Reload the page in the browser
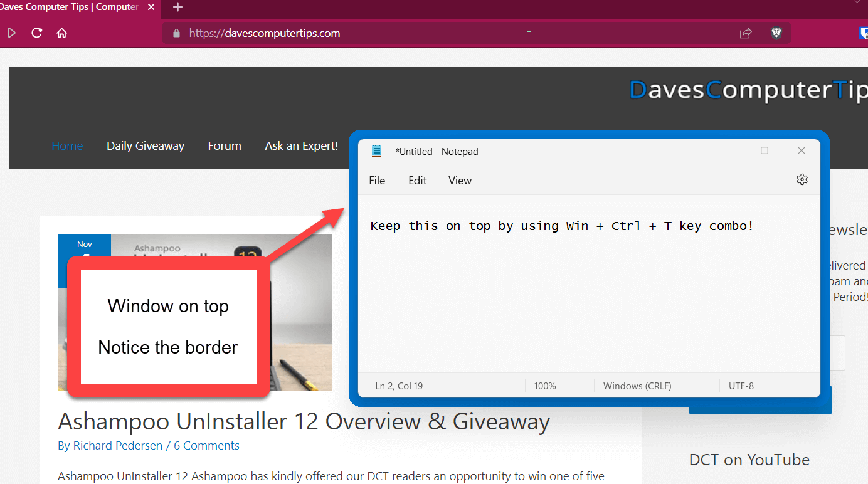868x484 pixels. 37,33
